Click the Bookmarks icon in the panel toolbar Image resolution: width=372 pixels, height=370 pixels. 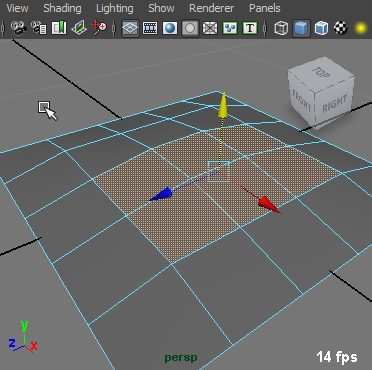point(59,28)
